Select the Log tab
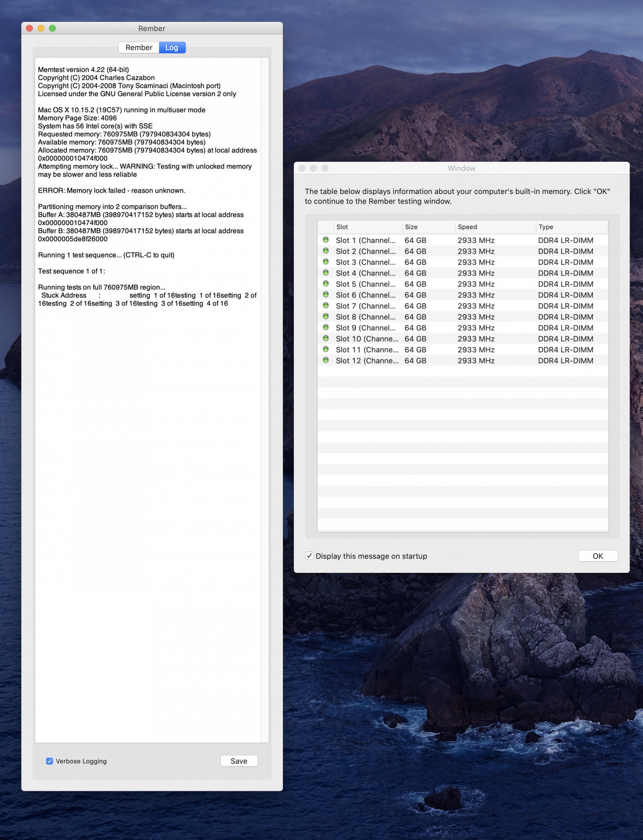The width and height of the screenshot is (643, 840). click(172, 47)
